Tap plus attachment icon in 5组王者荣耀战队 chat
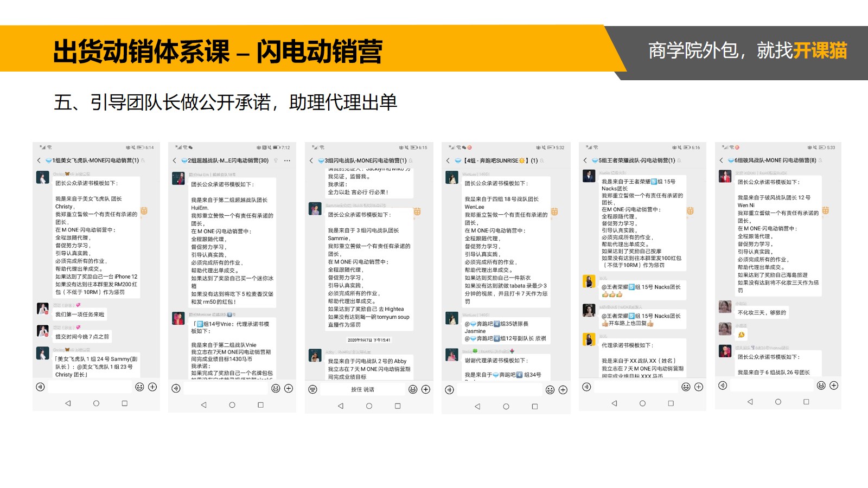 coord(699,387)
